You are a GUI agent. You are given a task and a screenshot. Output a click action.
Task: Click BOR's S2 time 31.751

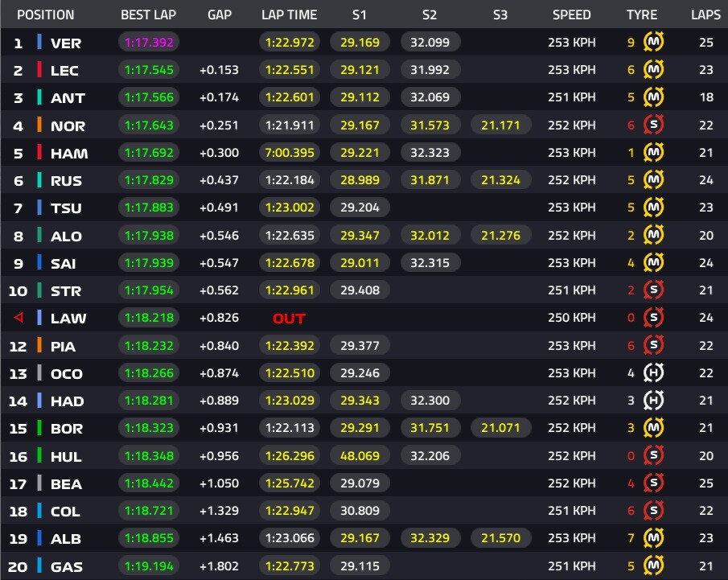coord(430,428)
